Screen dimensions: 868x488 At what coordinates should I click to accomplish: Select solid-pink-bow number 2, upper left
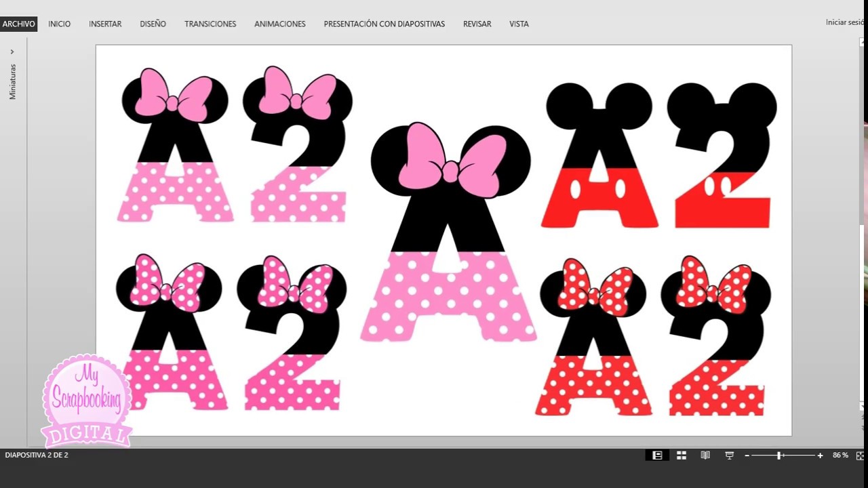point(298,144)
